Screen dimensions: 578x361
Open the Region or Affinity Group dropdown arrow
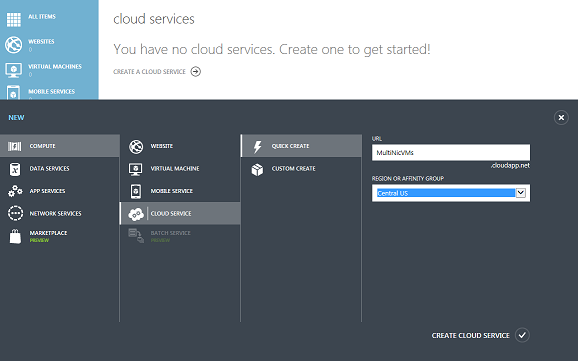tap(520, 193)
